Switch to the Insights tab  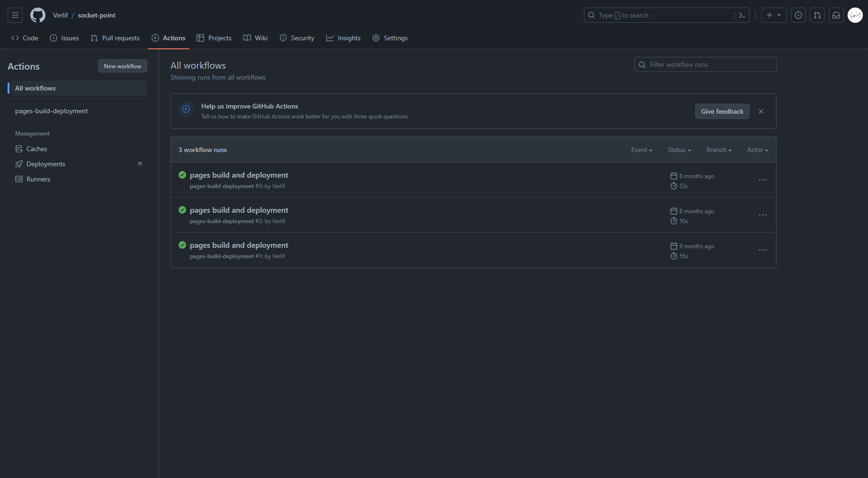tap(344, 38)
